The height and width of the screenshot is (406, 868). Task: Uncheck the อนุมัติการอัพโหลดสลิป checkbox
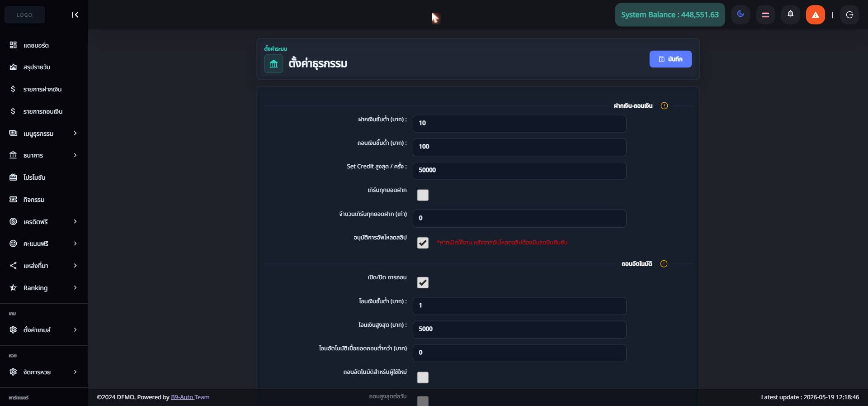[x=423, y=243]
